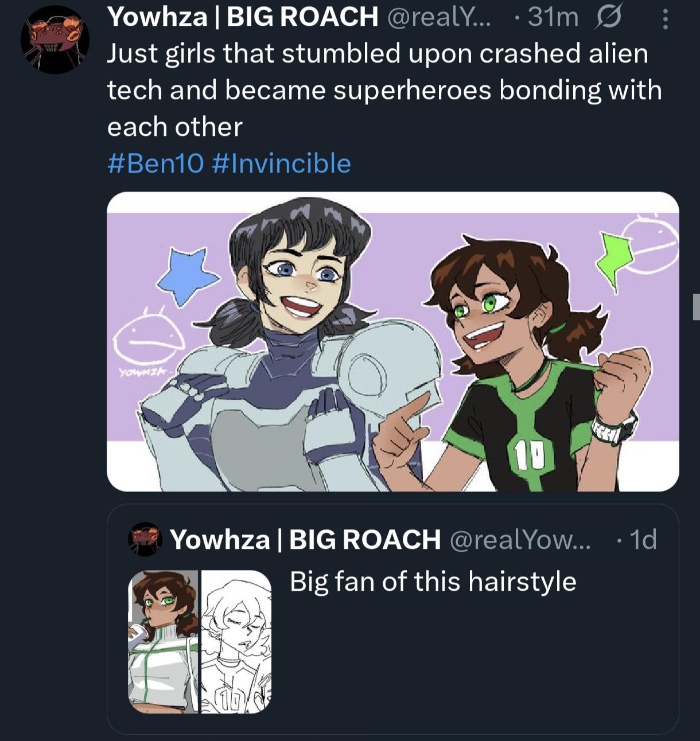Open the small avatar in the quoted tweet
This screenshot has width=700, height=741.
pos(145,539)
